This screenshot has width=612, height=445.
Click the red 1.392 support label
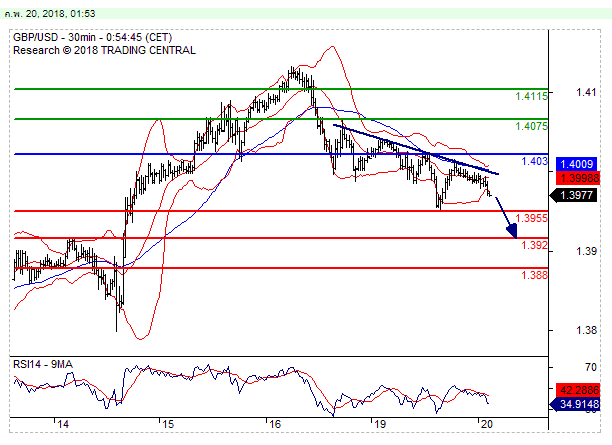click(534, 245)
